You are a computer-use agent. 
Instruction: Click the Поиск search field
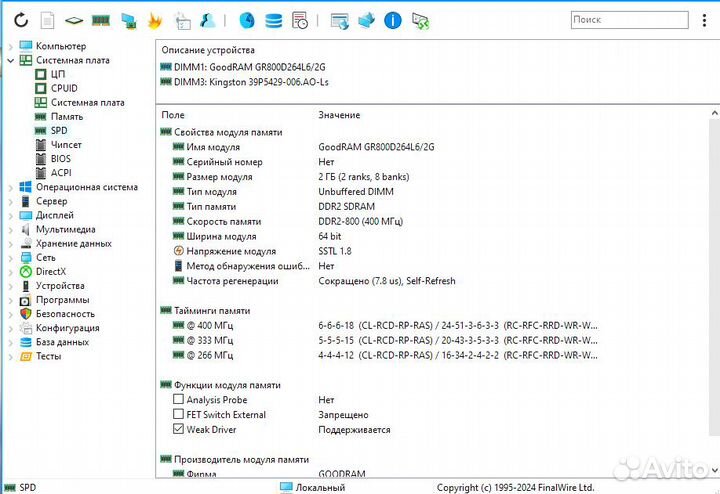[x=629, y=19]
